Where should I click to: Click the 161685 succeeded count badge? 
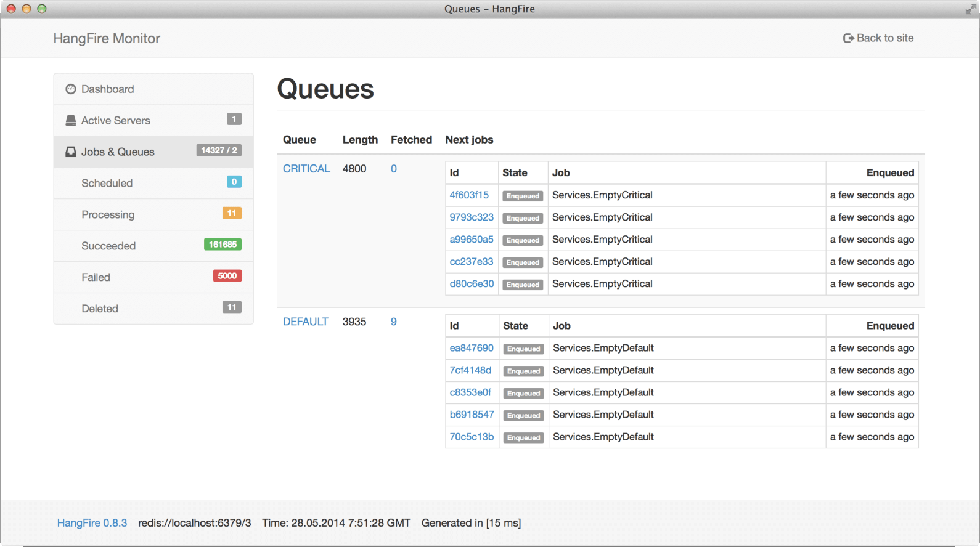pyautogui.click(x=223, y=245)
